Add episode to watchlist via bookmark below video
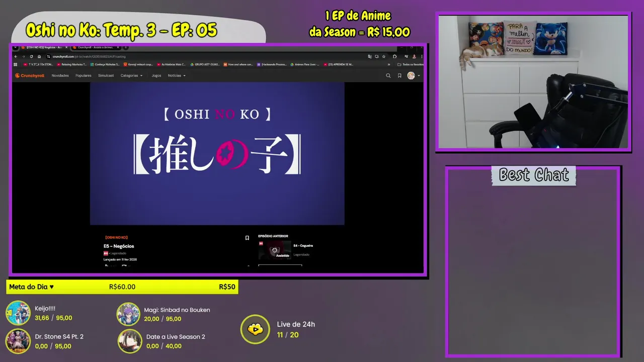 point(247,238)
